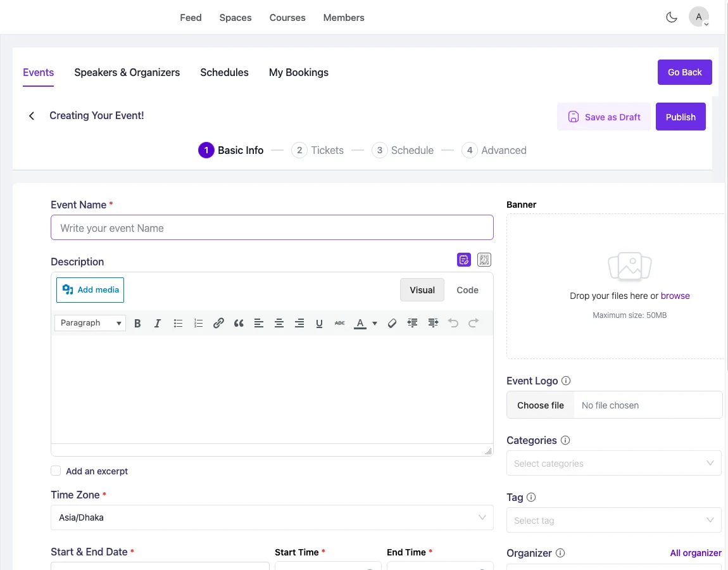Align text left
This screenshot has height=570, width=728.
click(259, 324)
